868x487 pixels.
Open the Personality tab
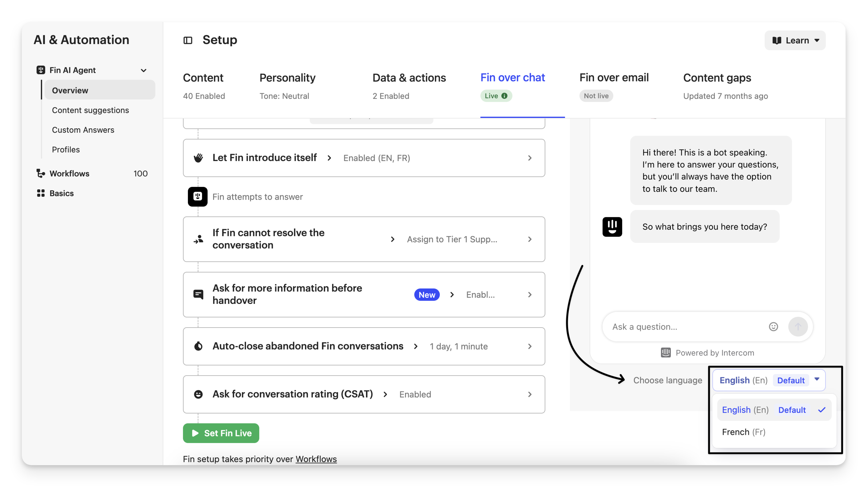click(x=287, y=78)
